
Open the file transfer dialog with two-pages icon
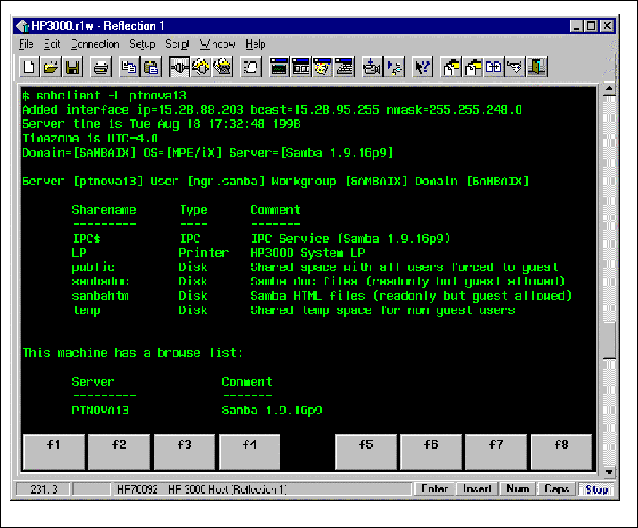pyautogui.click(x=494, y=67)
